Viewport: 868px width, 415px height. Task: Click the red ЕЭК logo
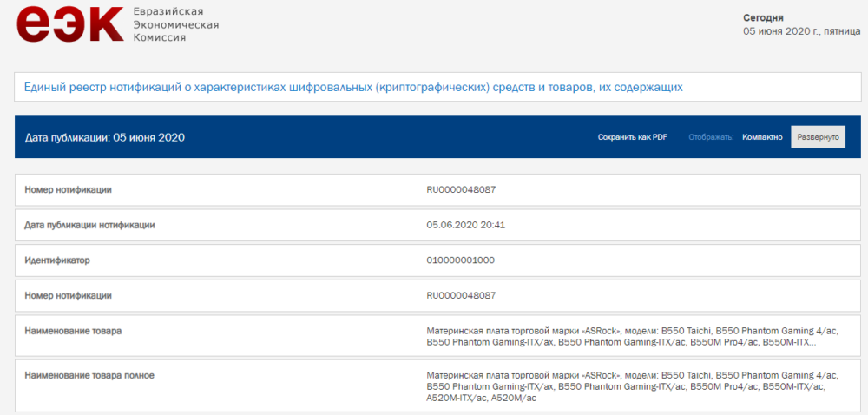(x=70, y=24)
